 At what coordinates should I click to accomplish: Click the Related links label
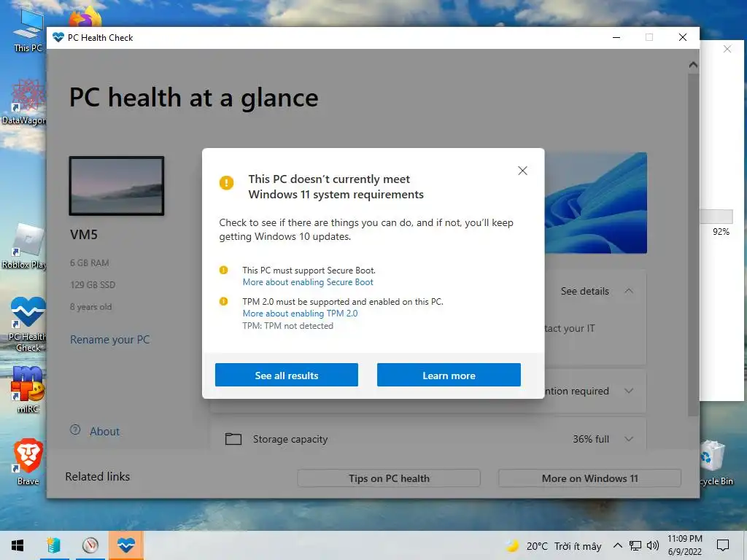click(98, 477)
